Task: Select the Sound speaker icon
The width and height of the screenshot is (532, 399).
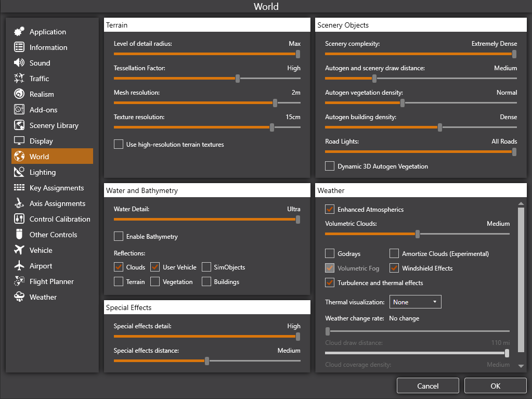Action: (19, 63)
